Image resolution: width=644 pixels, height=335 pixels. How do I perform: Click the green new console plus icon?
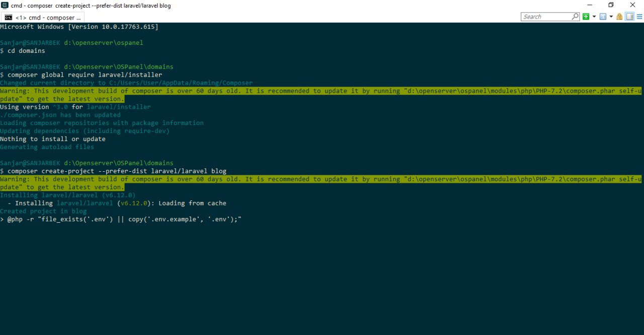(586, 17)
